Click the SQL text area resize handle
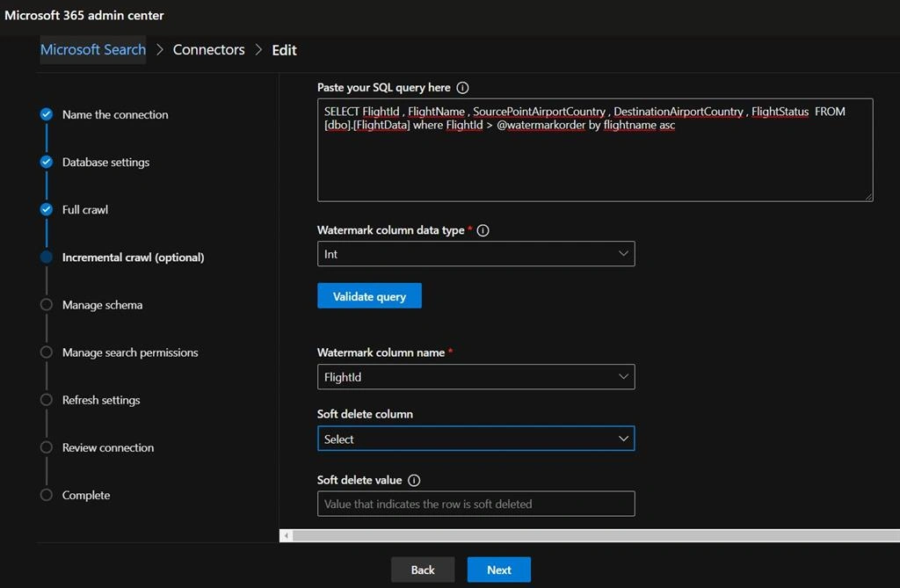The width and height of the screenshot is (900, 588). tap(868, 197)
